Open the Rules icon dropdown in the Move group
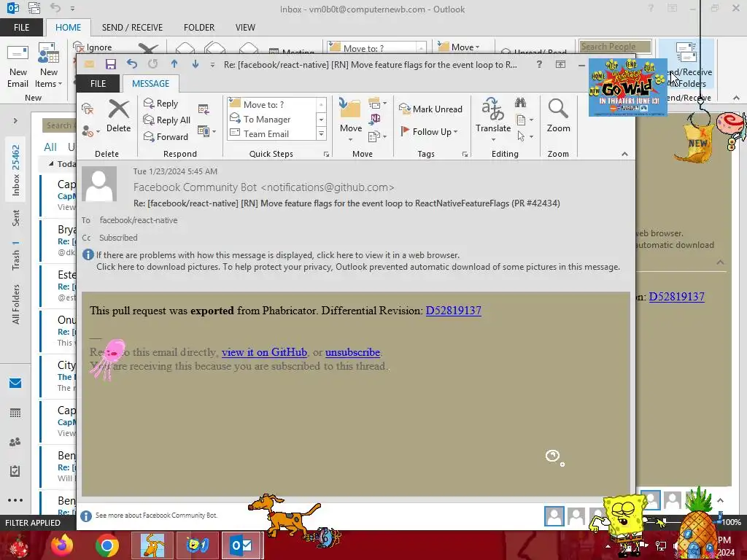 377,104
